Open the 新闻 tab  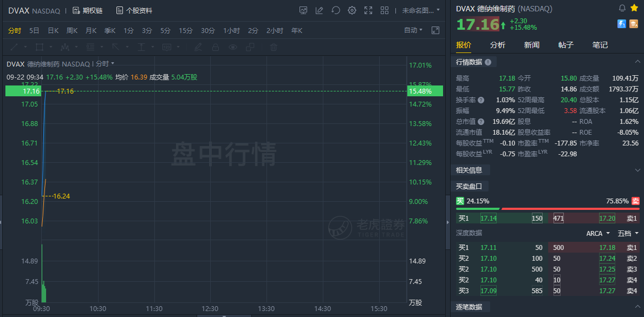coord(532,45)
